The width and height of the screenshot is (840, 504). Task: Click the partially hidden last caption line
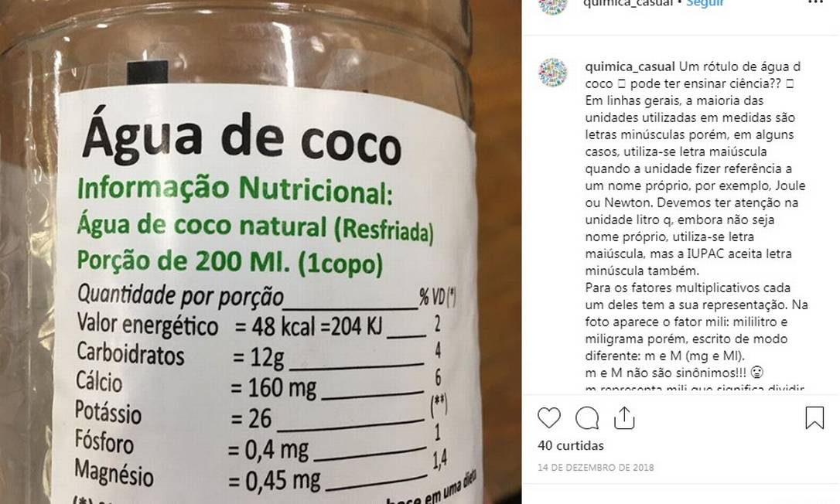695,389
